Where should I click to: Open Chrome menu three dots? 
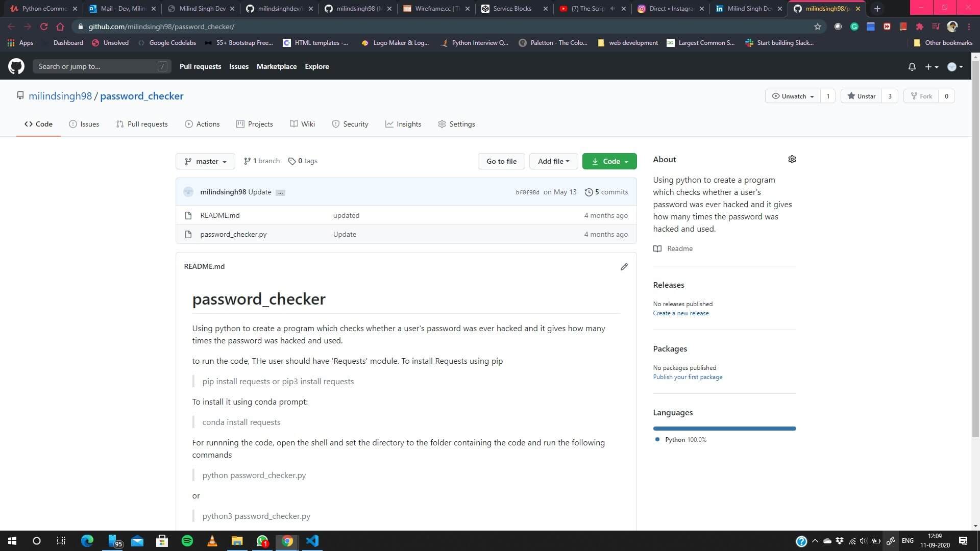click(969, 27)
